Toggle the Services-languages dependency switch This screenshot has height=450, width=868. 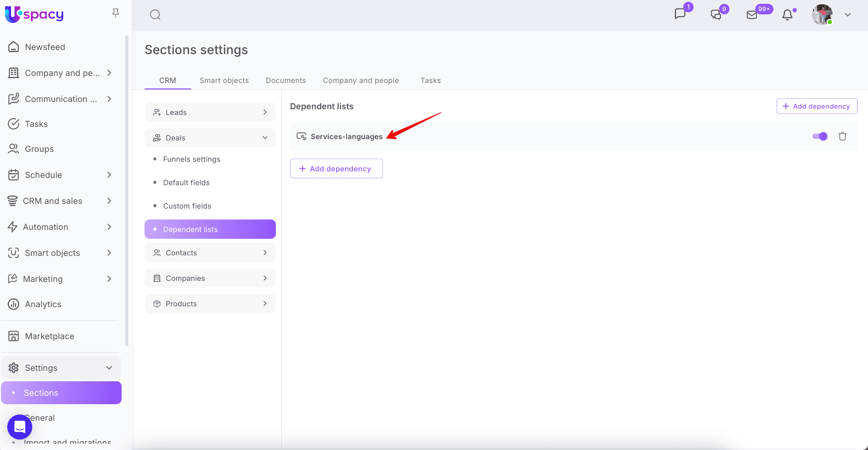[820, 136]
